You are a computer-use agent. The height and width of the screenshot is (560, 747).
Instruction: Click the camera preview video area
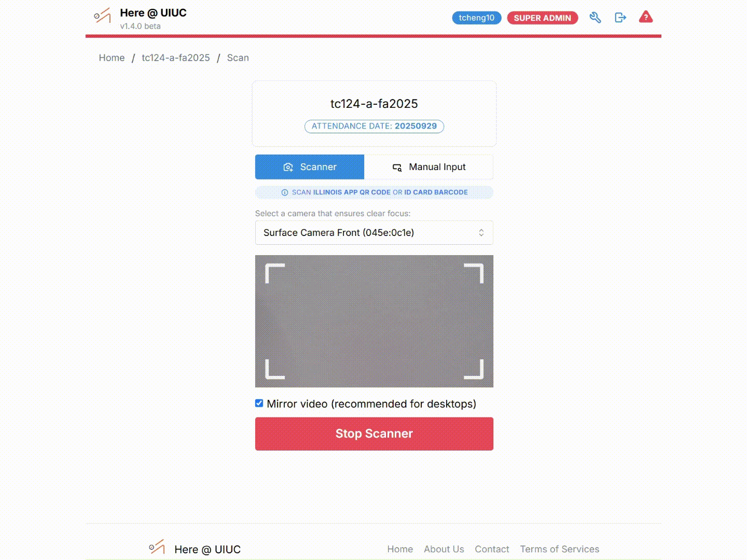pyautogui.click(x=374, y=321)
